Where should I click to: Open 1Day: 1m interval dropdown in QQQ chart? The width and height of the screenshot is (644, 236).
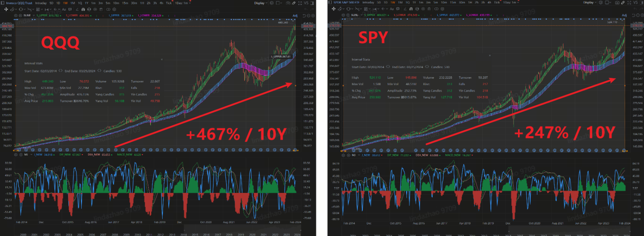[183, 3]
